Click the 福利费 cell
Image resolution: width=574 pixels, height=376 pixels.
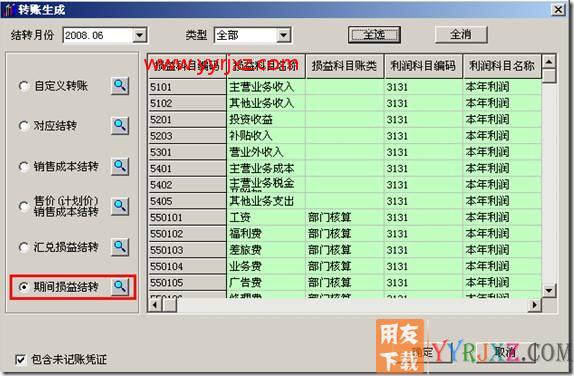266,234
